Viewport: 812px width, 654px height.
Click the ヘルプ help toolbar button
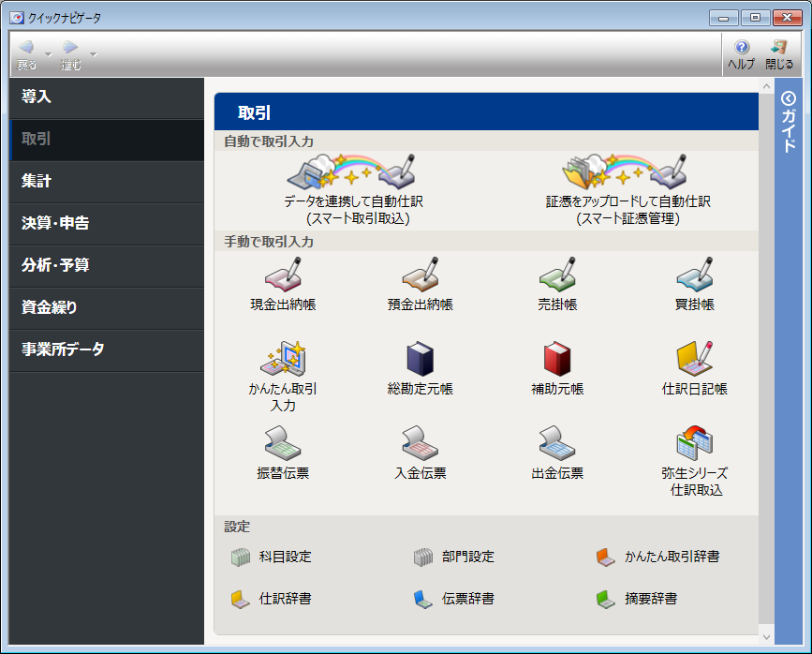(741, 55)
